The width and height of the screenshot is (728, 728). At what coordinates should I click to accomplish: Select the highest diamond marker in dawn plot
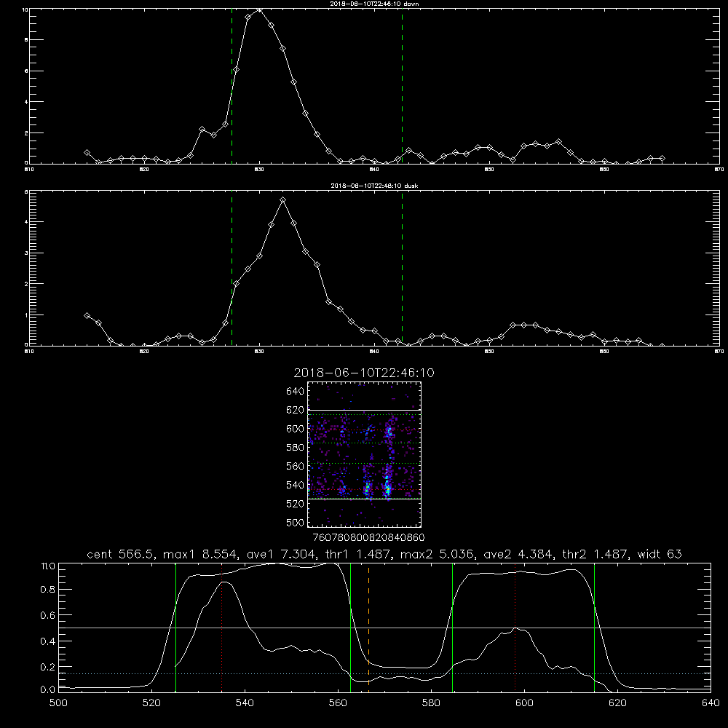click(x=260, y=10)
